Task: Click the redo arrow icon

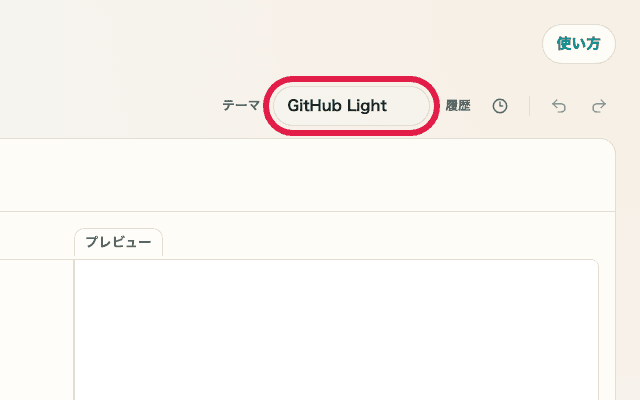Action: [599, 106]
